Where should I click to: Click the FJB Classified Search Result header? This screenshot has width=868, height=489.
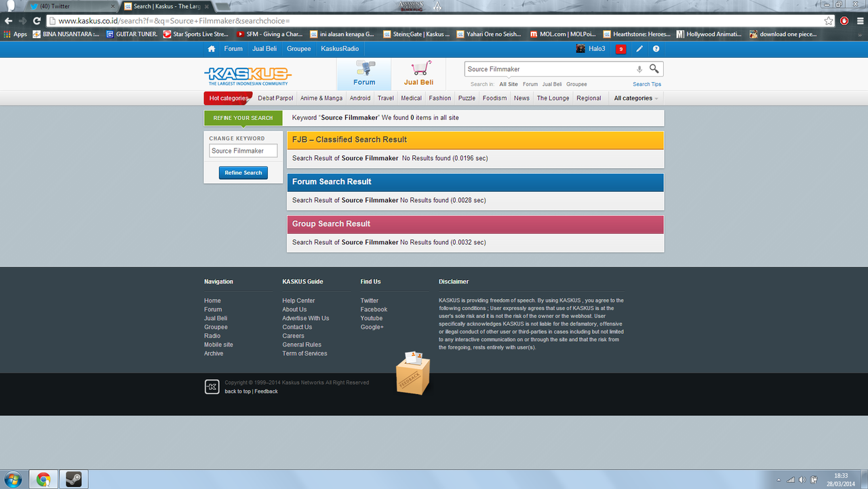[x=475, y=140]
